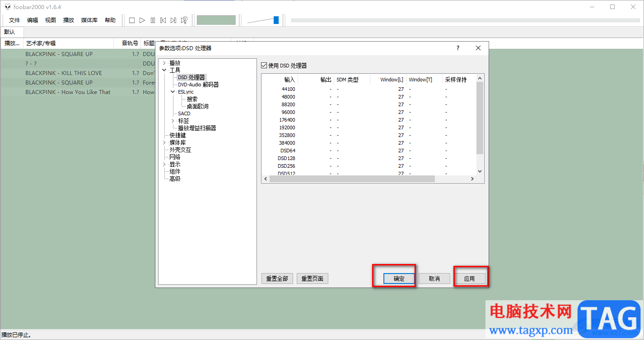644x340 pixels.
Task: Open the 媒体库 menu in menu bar
Action: 89,20
